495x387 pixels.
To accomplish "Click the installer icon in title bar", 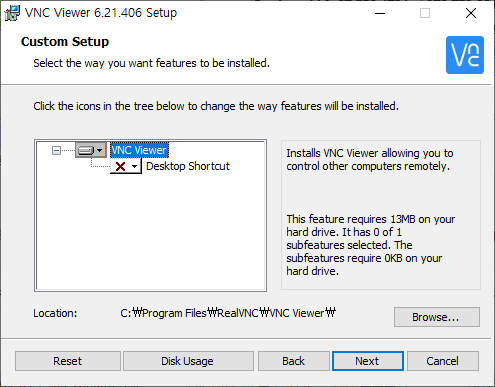I will tap(12, 13).
